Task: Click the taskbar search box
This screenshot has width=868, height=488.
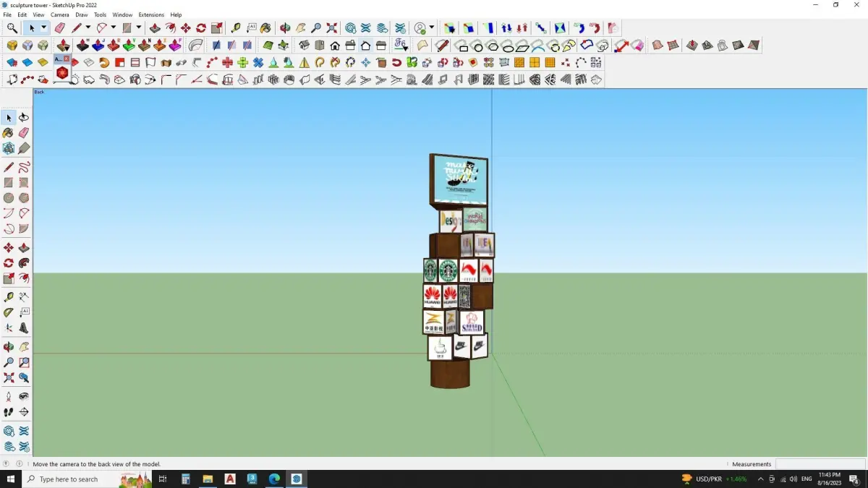Action: (88, 479)
